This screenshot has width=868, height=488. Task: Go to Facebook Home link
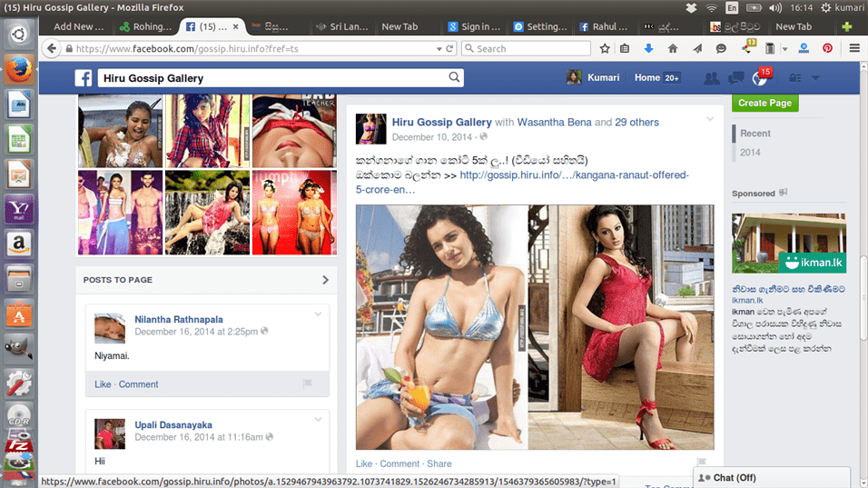[646, 77]
